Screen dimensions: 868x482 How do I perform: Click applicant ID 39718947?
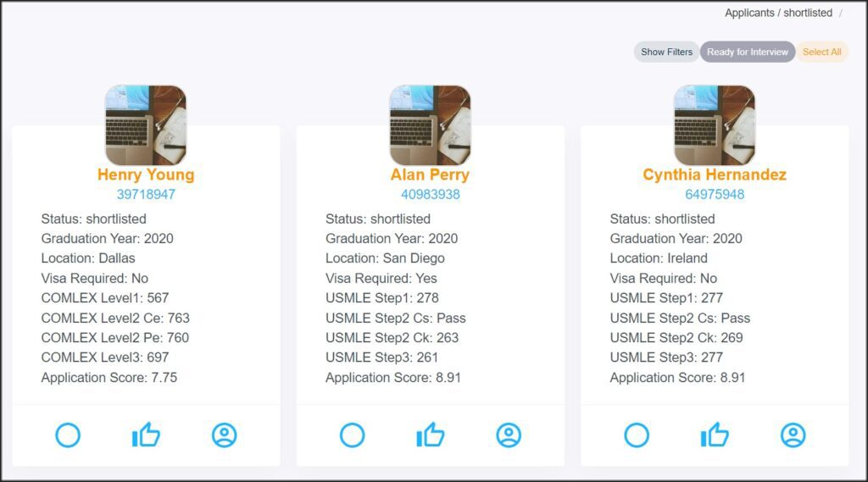146,194
